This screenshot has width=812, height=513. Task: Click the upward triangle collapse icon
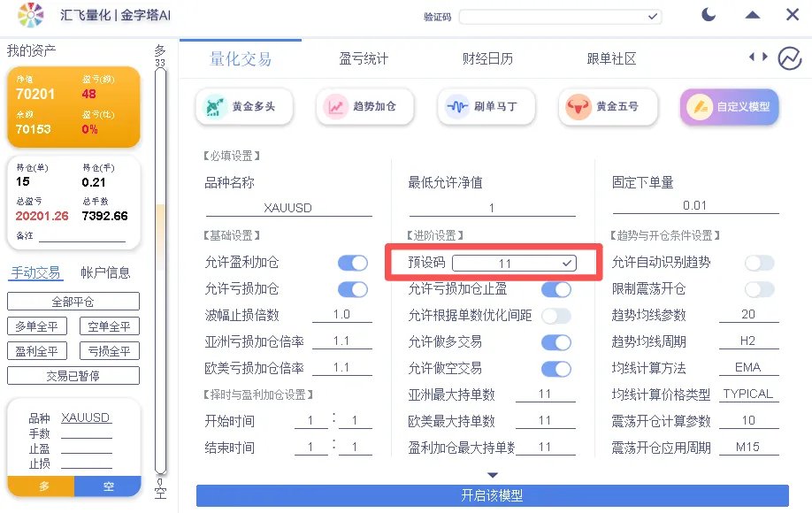point(752,15)
